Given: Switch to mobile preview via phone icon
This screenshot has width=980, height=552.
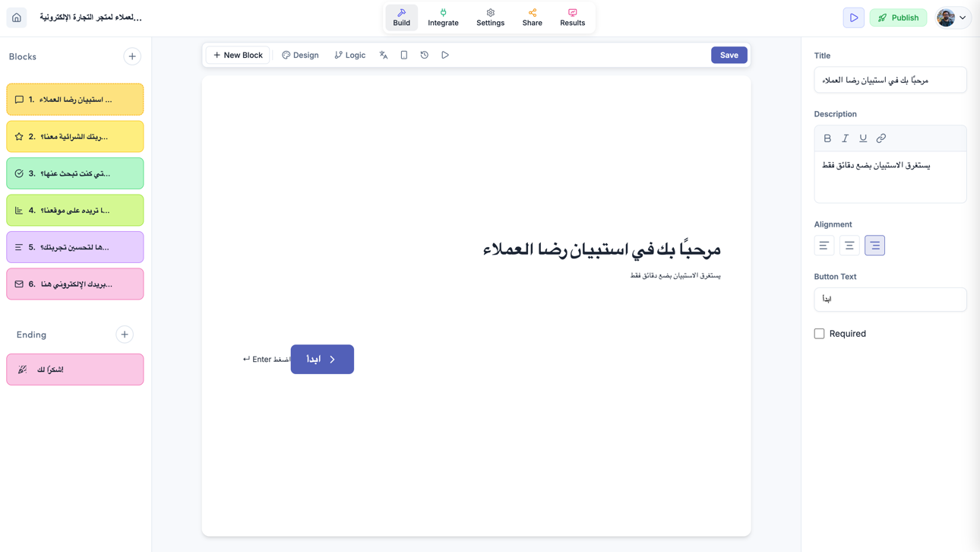Looking at the screenshot, I should click(x=403, y=55).
